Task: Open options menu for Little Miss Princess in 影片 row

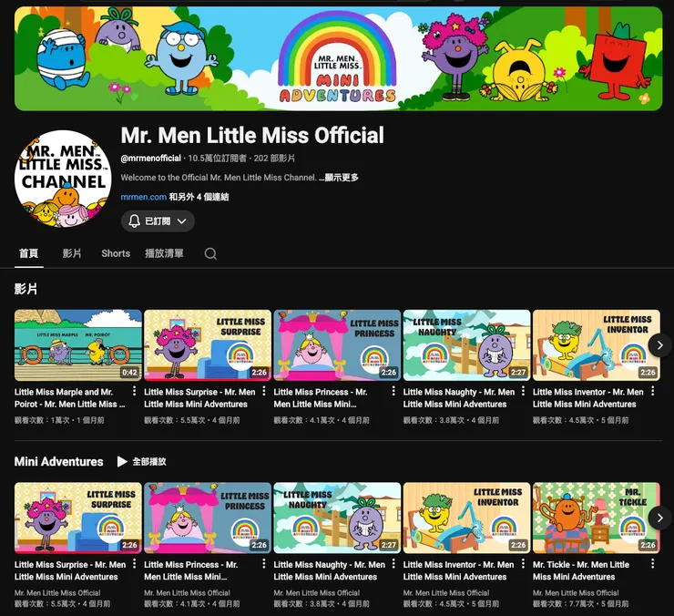Action: pyautogui.click(x=393, y=391)
